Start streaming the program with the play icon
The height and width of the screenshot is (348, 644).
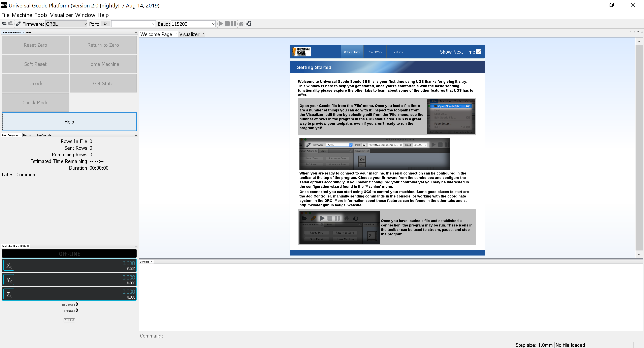coord(221,24)
